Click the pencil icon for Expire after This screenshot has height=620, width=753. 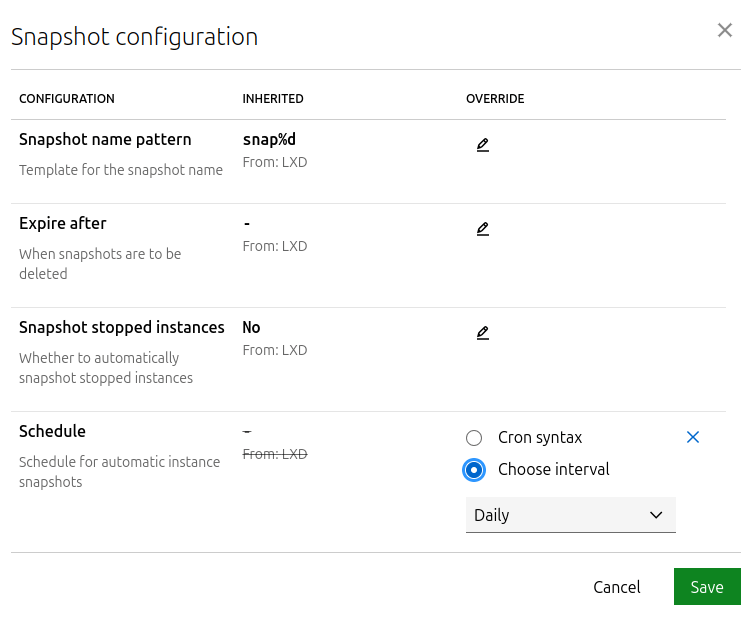[482, 229]
